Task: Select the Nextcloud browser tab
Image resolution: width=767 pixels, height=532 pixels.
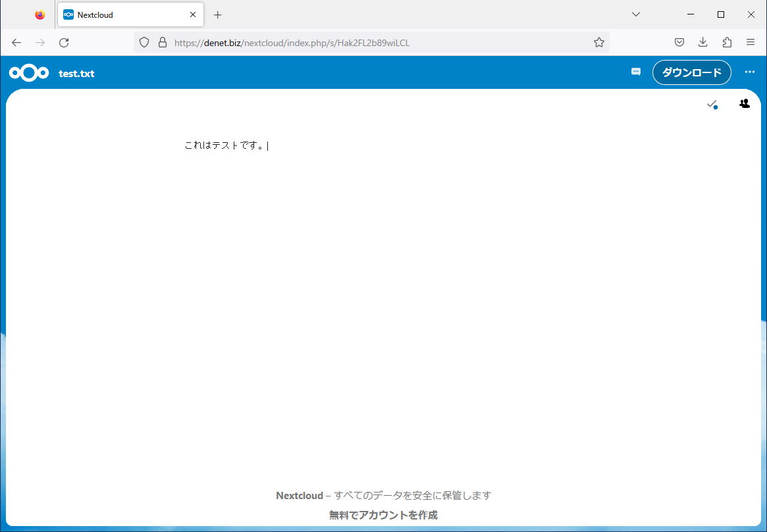Action: [130, 14]
